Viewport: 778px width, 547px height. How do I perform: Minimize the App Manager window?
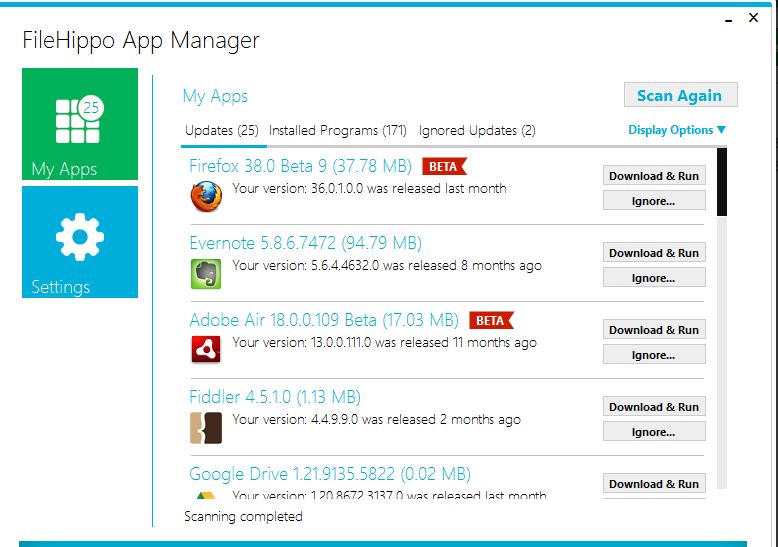728,19
